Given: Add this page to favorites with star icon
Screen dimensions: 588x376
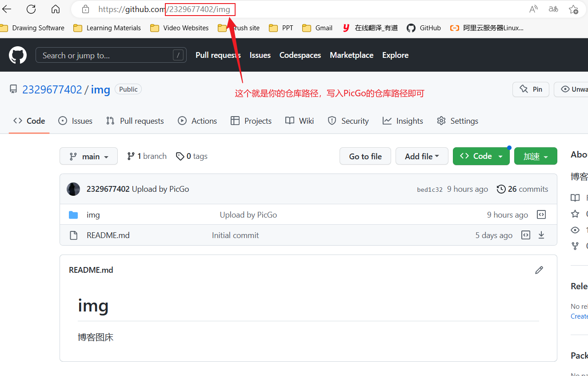Looking at the screenshot, I should tap(573, 9).
